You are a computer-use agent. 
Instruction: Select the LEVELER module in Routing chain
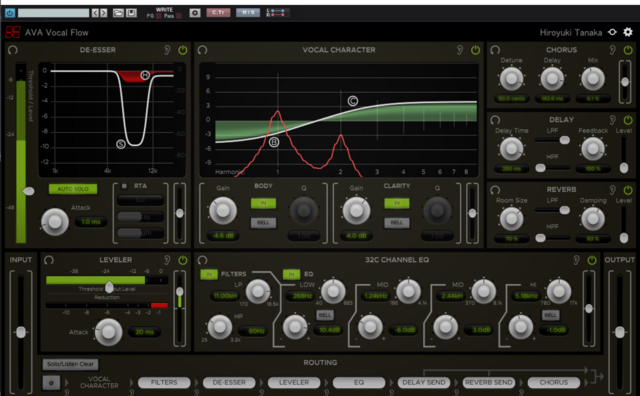tap(294, 383)
